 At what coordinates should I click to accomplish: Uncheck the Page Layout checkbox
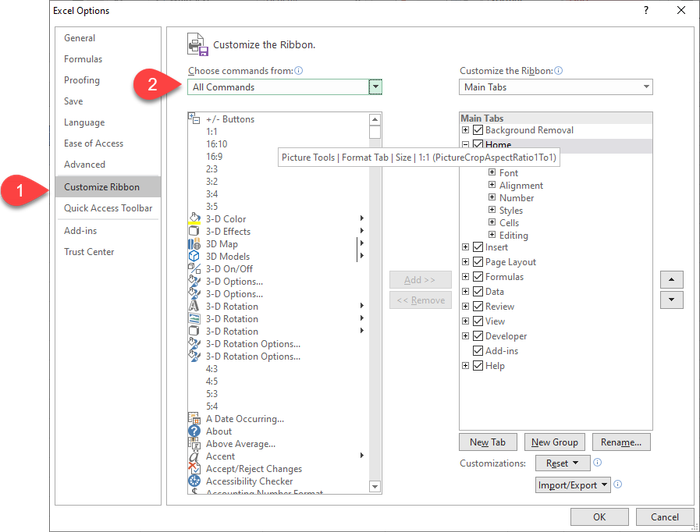[478, 262]
